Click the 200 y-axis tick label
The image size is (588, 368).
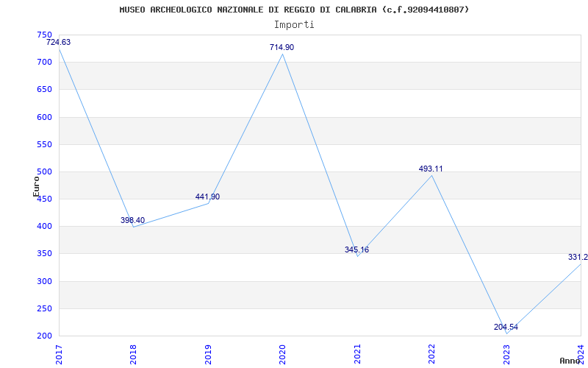click(x=45, y=336)
